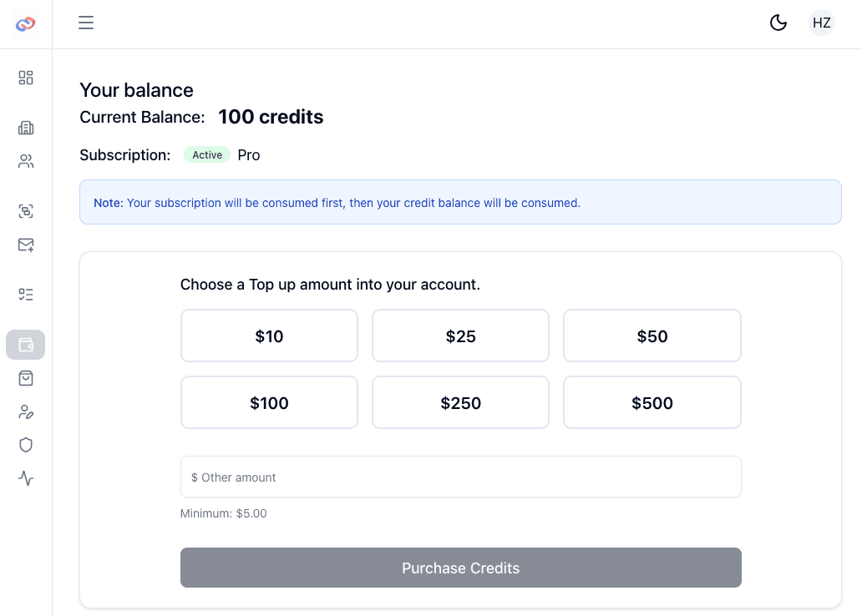
Task: Open the user edit sidebar icon
Action: coord(26,412)
